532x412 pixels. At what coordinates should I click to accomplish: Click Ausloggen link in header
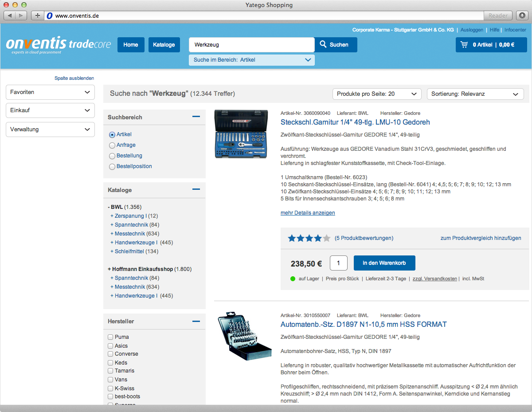pos(472,30)
